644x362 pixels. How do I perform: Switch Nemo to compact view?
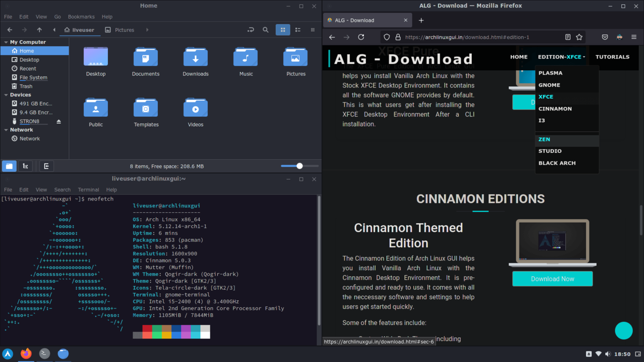pos(313,30)
